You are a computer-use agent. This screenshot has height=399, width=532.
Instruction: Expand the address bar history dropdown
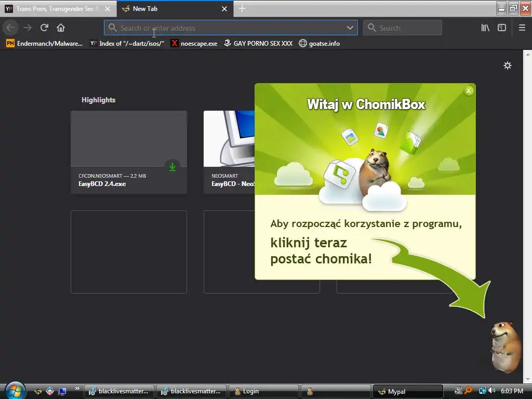[350, 28]
